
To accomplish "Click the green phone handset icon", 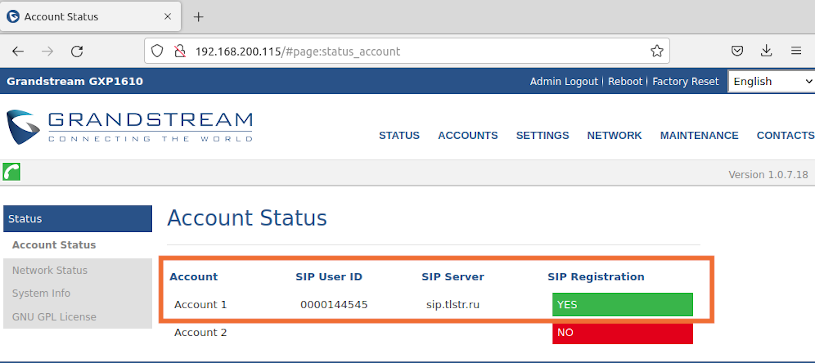I will point(11,172).
